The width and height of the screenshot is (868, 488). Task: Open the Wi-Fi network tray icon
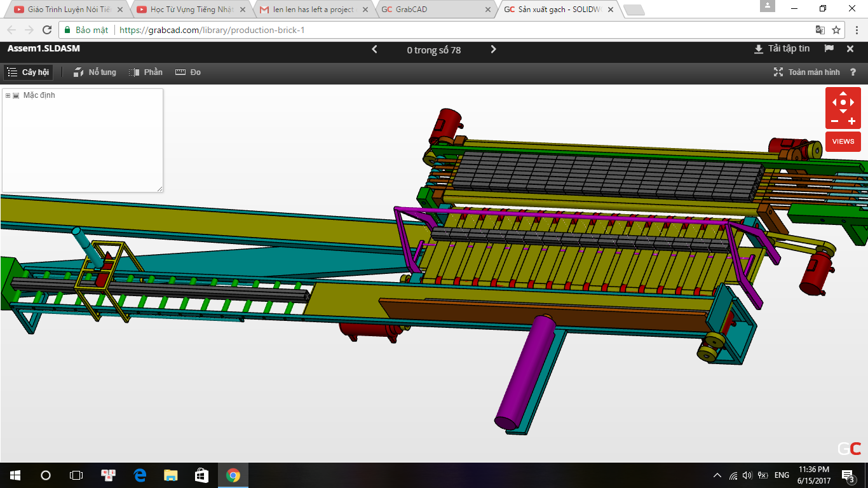pyautogui.click(x=733, y=475)
